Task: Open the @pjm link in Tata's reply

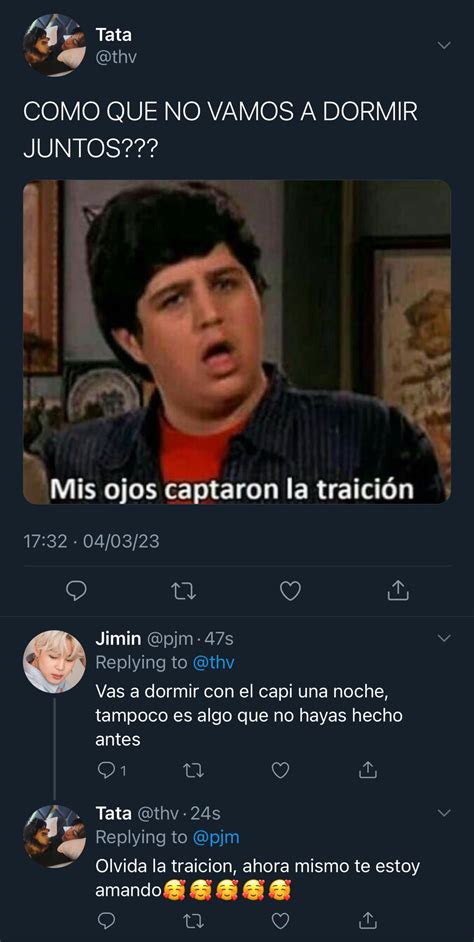Action: tap(216, 837)
